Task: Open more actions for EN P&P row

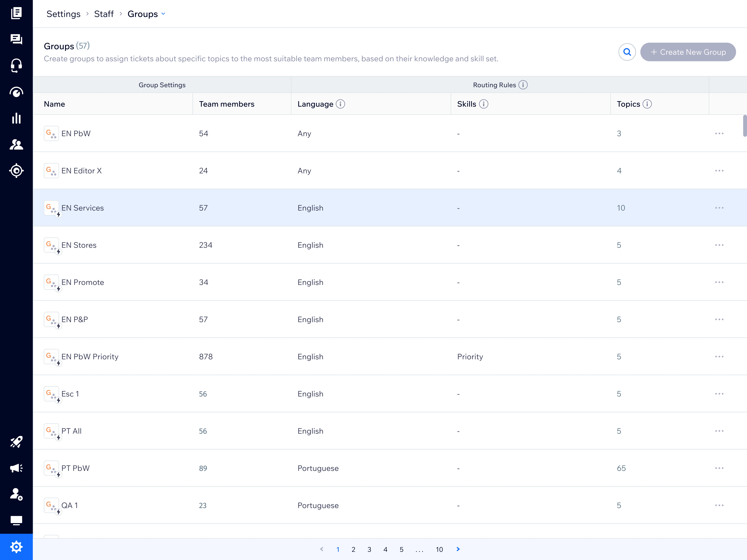Action: 719,320
